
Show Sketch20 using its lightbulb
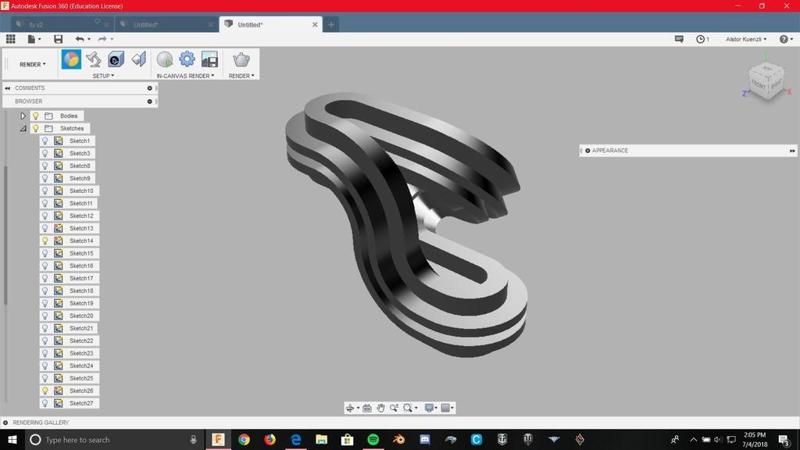tap(45, 316)
